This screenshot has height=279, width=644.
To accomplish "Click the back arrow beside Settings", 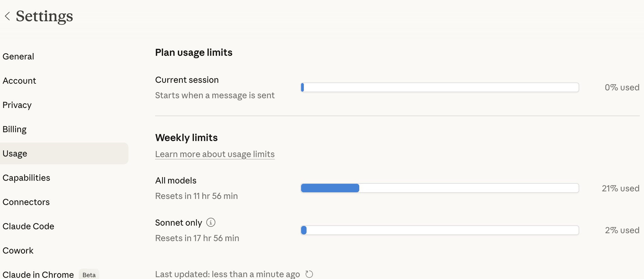I will click(x=8, y=16).
